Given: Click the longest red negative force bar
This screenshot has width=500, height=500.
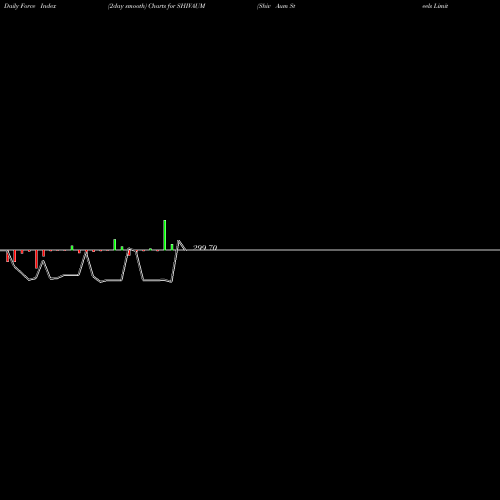Looking at the screenshot, I should [36, 259].
